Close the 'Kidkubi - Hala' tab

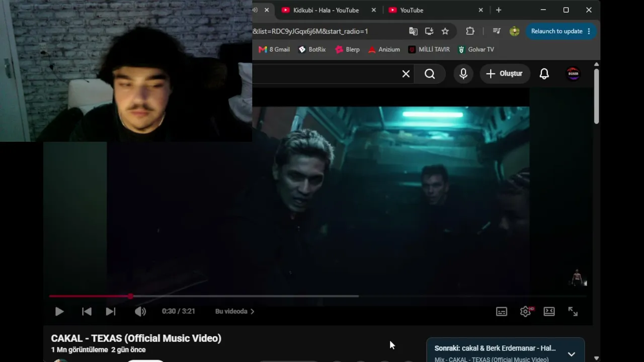(374, 10)
